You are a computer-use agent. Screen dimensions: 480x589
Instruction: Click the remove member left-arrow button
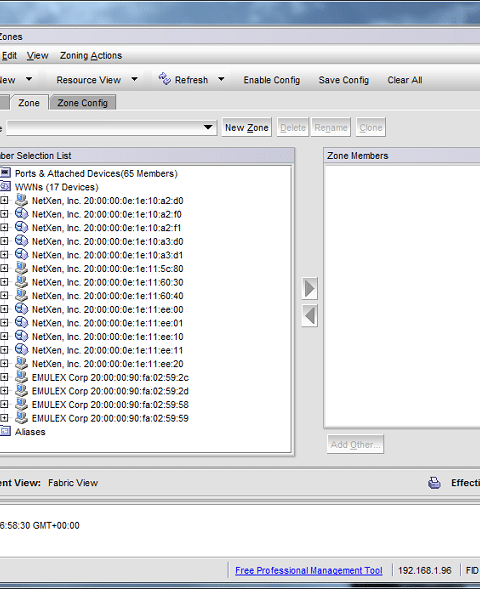click(x=309, y=316)
